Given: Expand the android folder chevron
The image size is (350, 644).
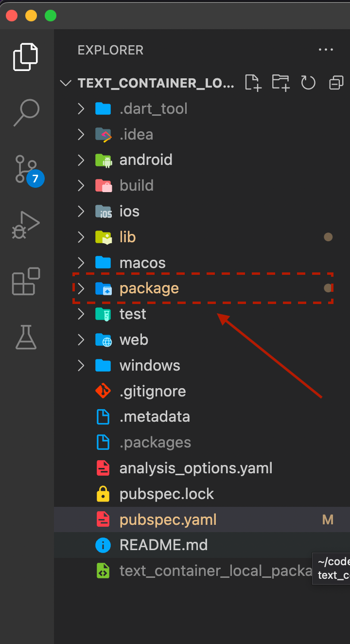Looking at the screenshot, I should coord(81,160).
